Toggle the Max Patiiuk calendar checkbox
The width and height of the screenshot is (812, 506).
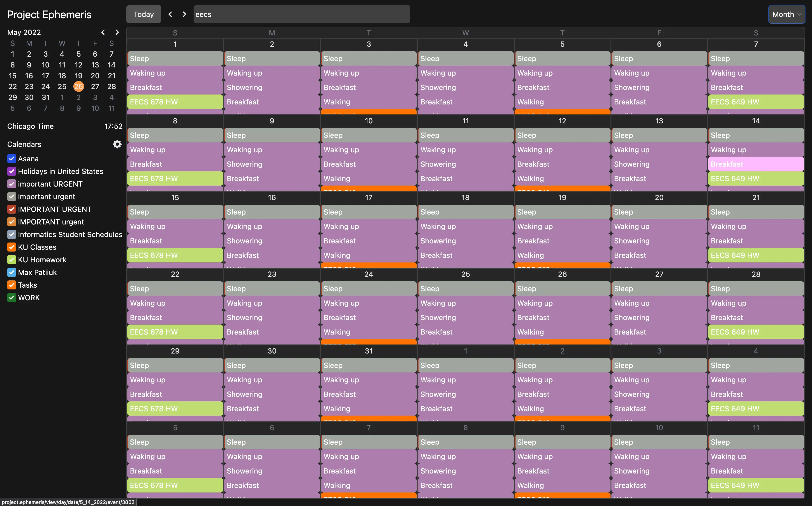pos(12,273)
